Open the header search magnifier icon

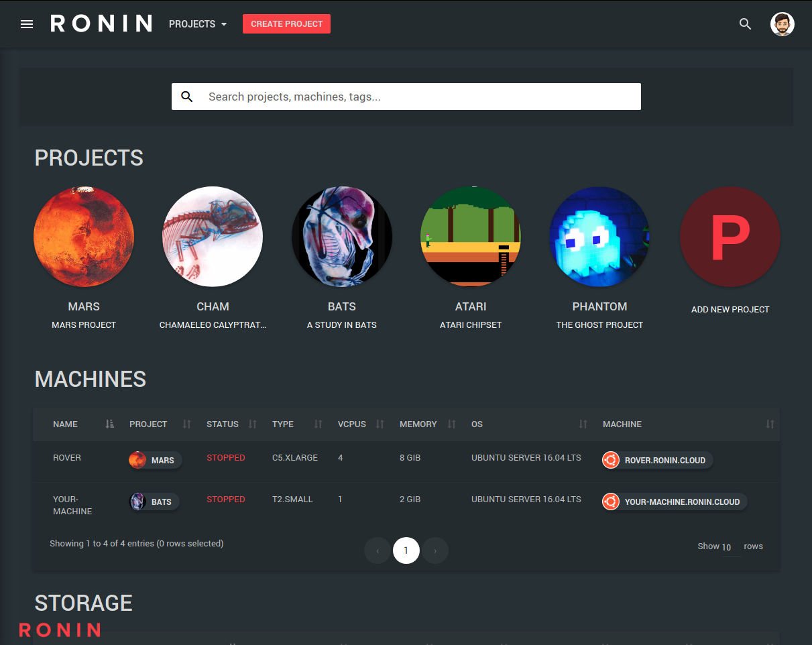click(745, 24)
